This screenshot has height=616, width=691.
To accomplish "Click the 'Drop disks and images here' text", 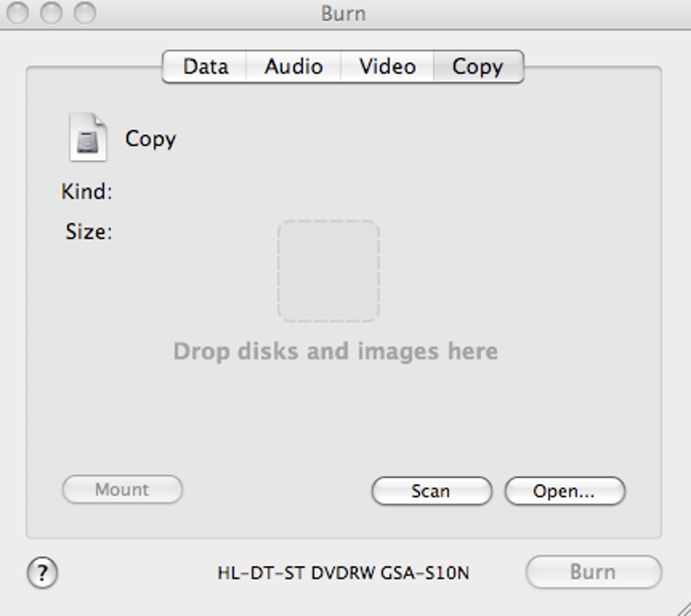I will pyautogui.click(x=335, y=352).
